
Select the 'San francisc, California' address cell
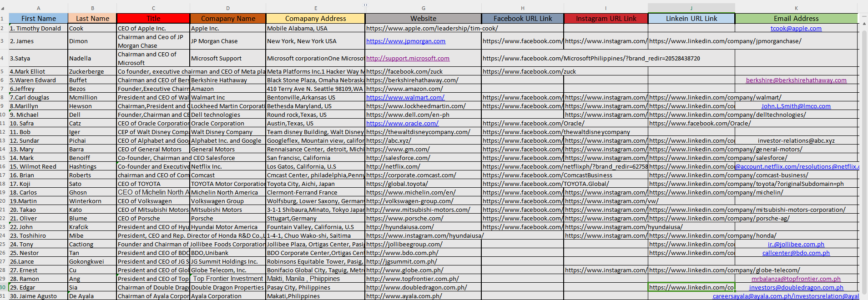coord(315,158)
